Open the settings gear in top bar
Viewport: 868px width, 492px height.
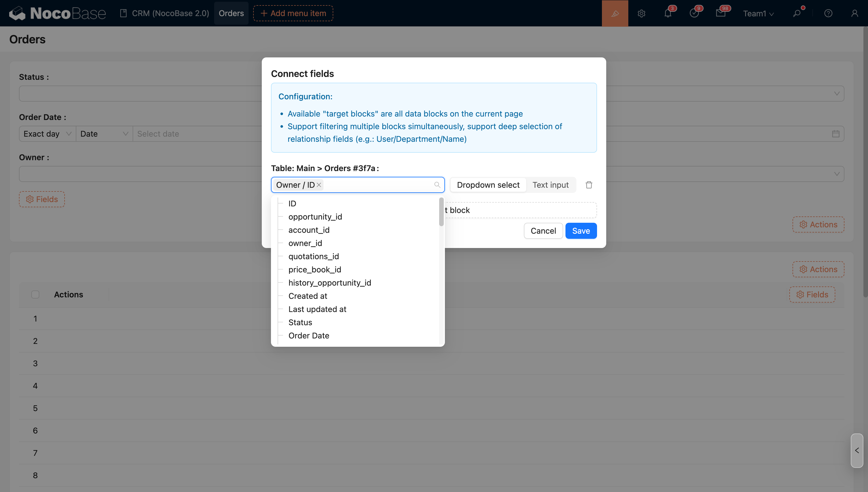pos(641,13)
